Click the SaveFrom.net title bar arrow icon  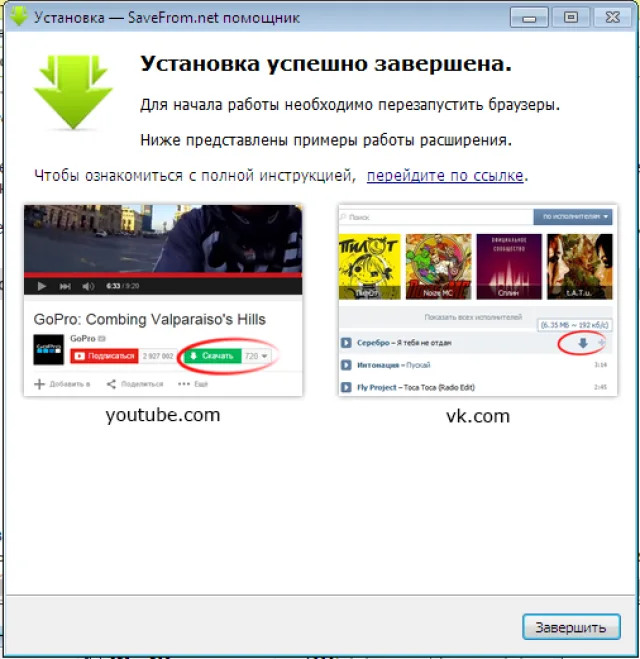(18, 16)
